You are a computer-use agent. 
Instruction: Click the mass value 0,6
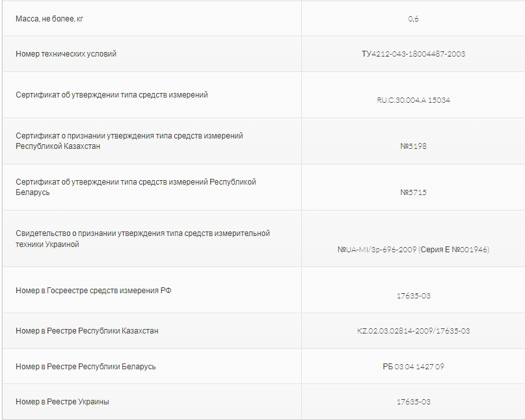pyautogui.click(x=413, y=19)
